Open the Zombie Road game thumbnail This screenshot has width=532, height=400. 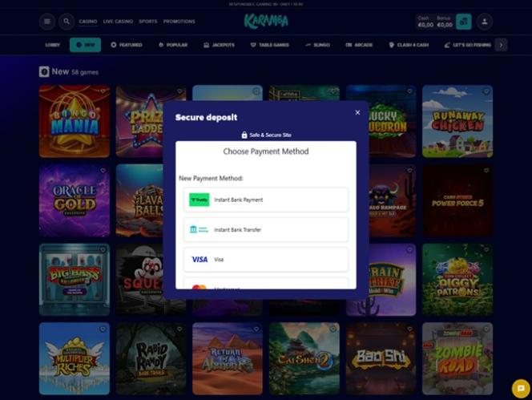tap(457, 358)
